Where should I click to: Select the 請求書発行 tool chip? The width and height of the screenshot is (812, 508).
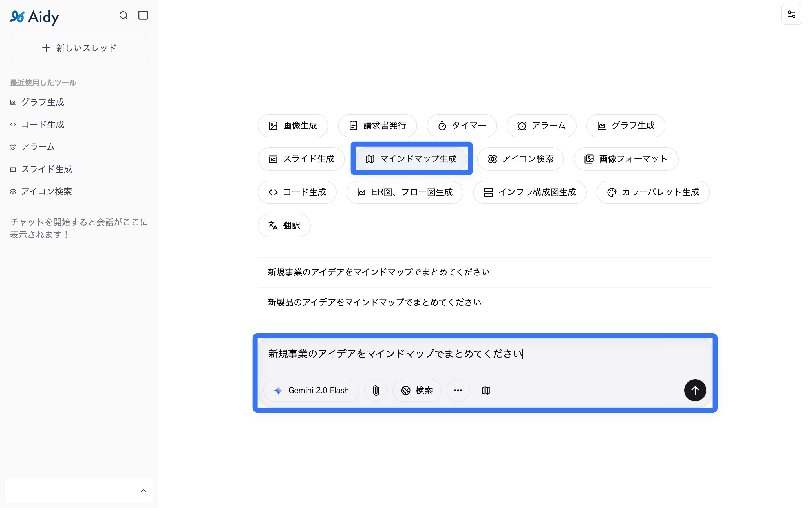(377, 126)
